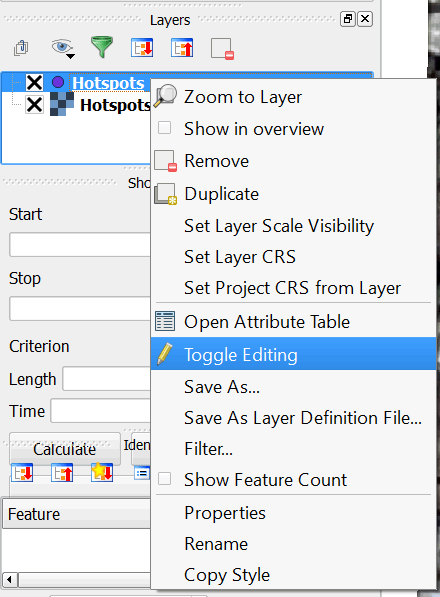Click the checkered raster icon of Hotspots layer

(62, 104)
